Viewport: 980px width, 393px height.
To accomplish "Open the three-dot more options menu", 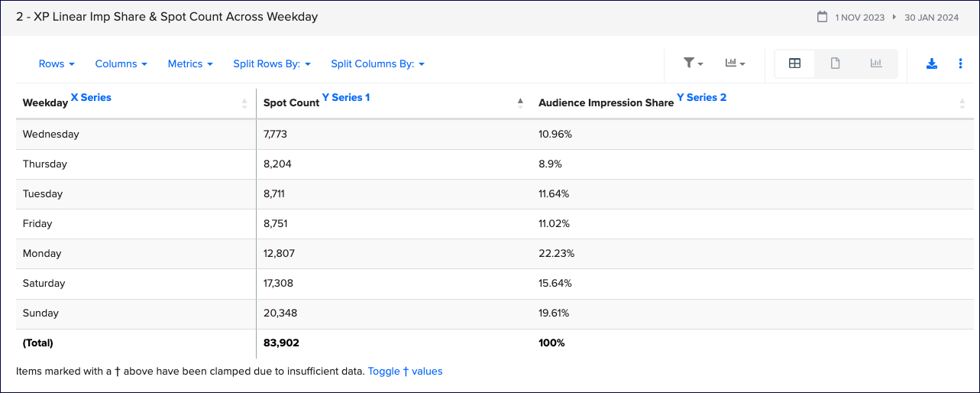I will (x=960, y=63).
